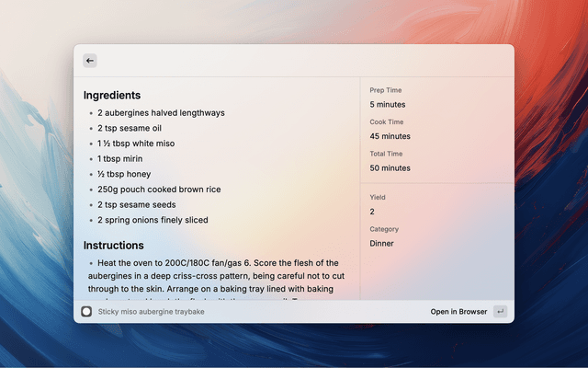Click the spring onions ingredient line
This screenshot has width=588, height=368.
153,220
